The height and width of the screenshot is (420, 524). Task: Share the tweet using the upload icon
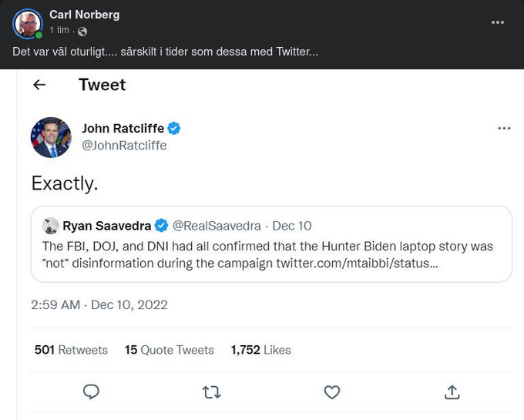tap(452, 392)
